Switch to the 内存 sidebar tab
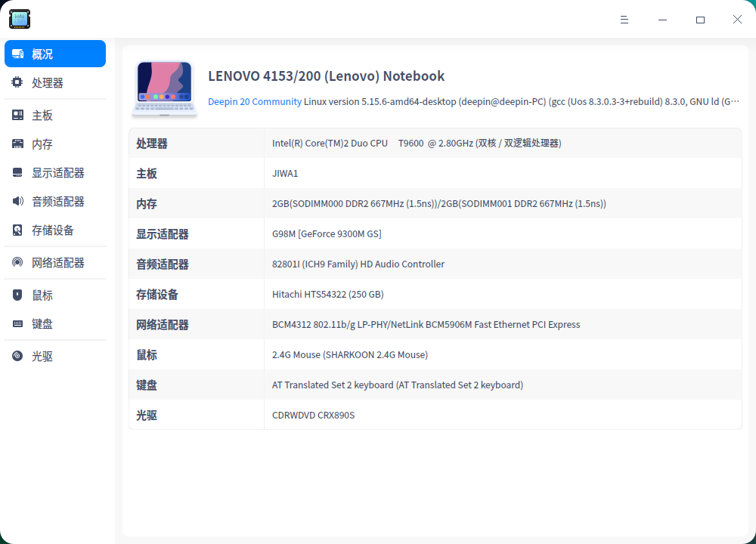 (x=55, y=144)
